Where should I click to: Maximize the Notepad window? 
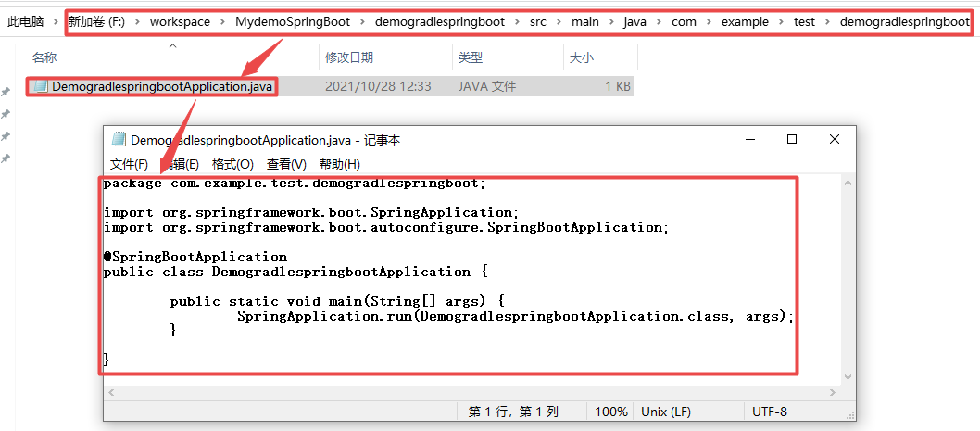792,140
